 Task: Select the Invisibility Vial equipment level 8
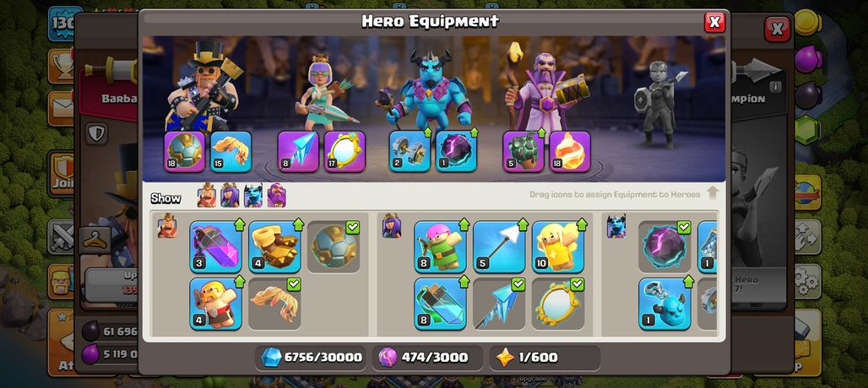click(x=441, y=304)
